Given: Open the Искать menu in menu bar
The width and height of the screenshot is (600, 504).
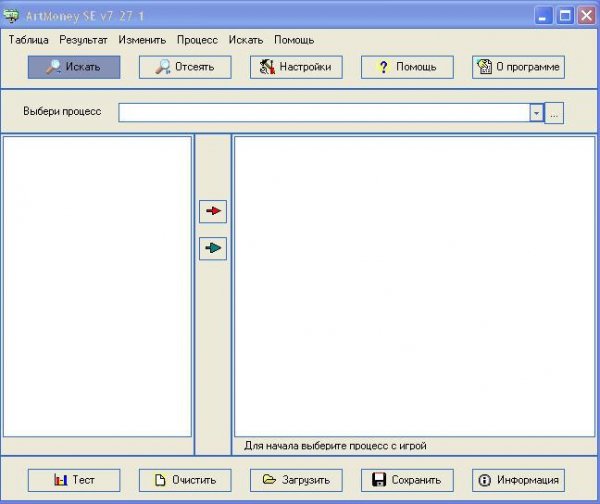Looking at the screenshot, I should (246, 40).
